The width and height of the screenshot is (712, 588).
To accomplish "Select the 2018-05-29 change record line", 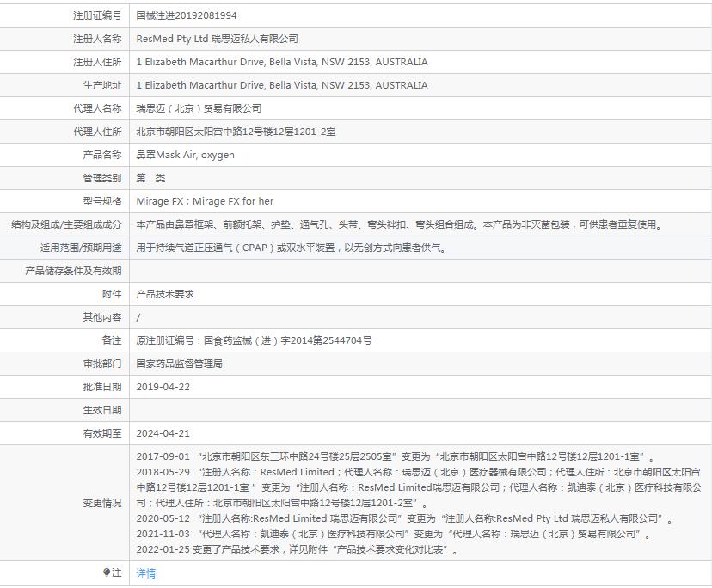I will (x=419, y=487).
